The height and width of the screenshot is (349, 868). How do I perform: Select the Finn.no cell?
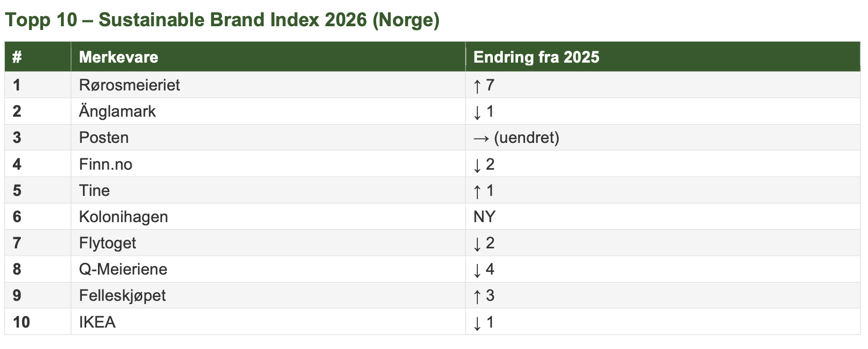105,164
